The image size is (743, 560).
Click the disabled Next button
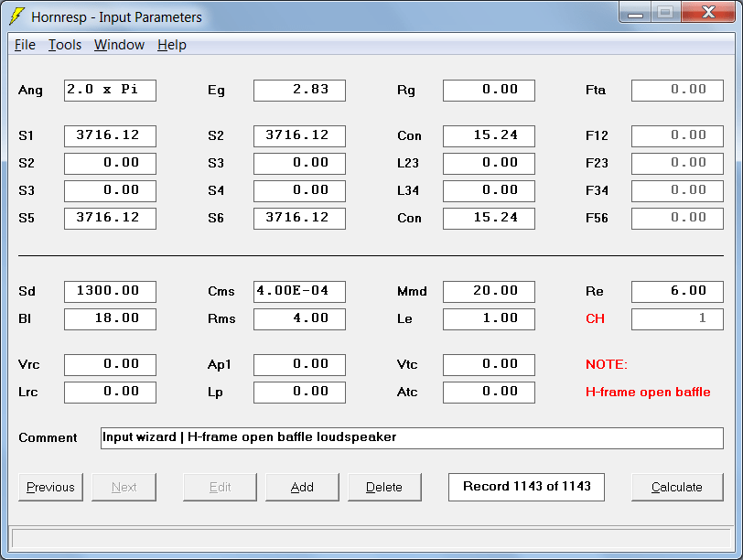124,487
